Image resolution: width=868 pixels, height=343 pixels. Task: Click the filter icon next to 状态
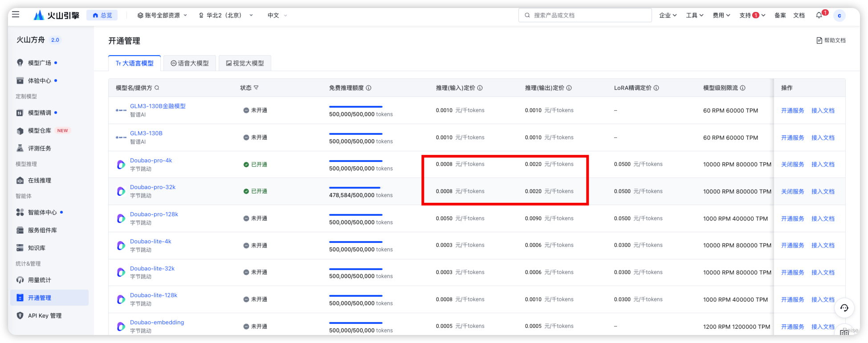(x=256, y=88)
